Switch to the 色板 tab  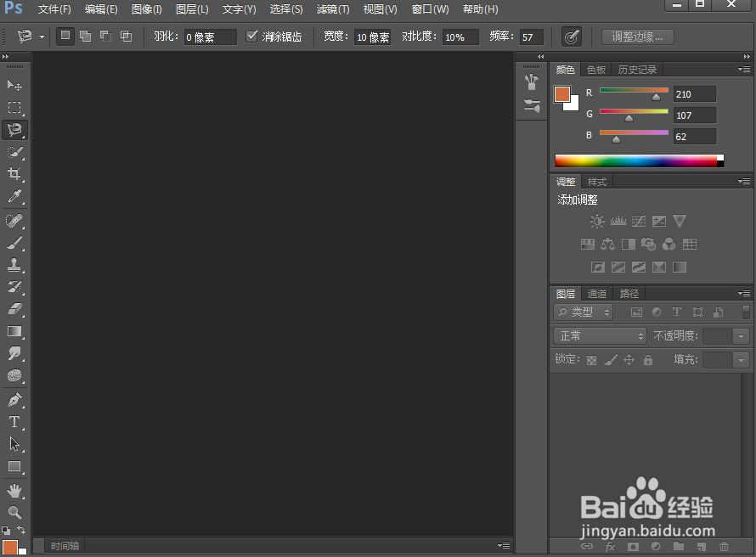point(596,70)
